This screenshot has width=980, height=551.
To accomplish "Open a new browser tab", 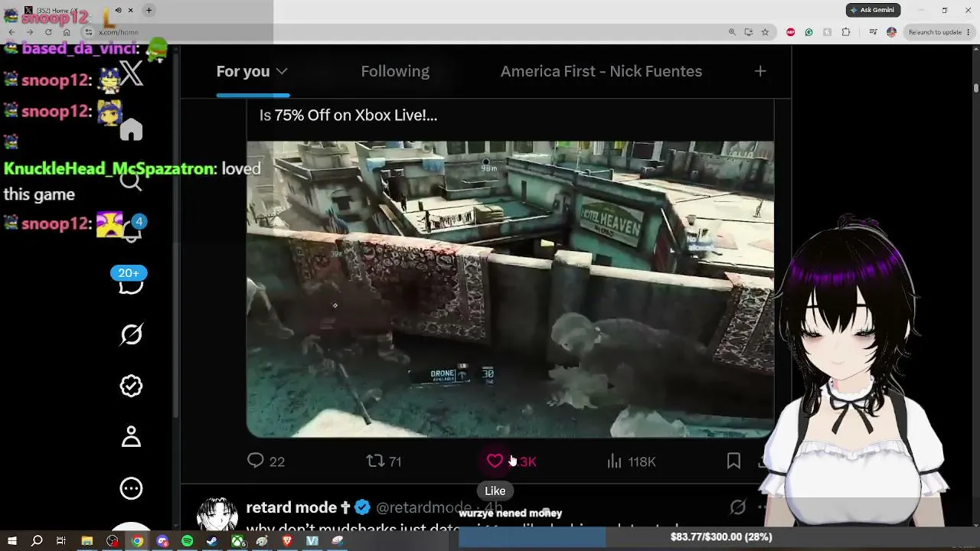I will [x=149, y=10].
